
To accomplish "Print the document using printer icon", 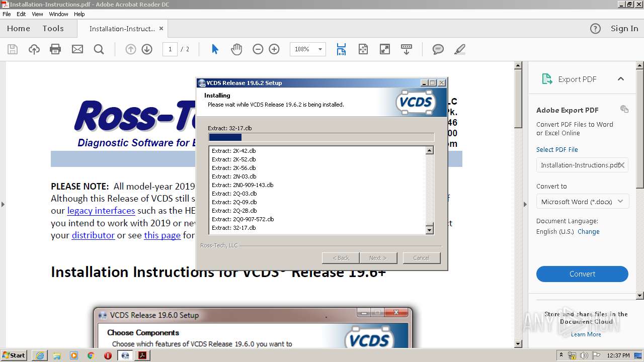I will point(55,49).
